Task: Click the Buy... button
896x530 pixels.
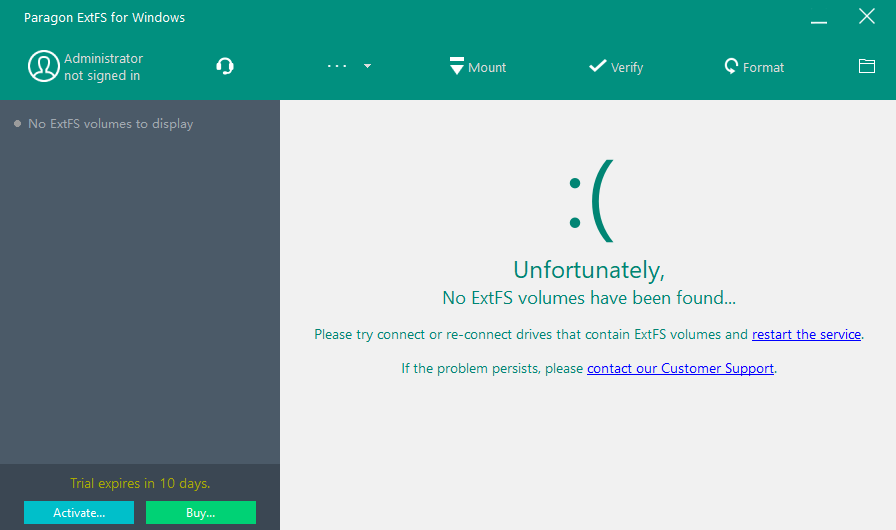Action: [x=201, y=512]
